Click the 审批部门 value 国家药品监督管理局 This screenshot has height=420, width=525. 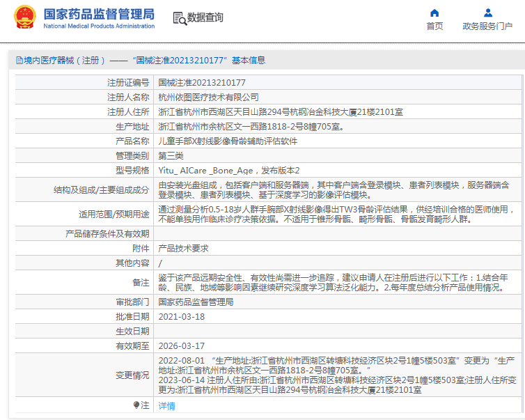click(x=196, y=302)
